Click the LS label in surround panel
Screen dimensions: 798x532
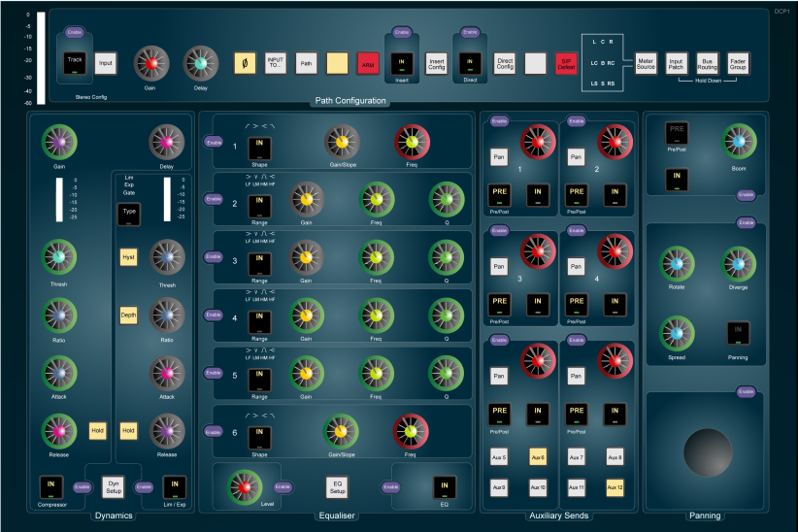(x=594, y=83)
